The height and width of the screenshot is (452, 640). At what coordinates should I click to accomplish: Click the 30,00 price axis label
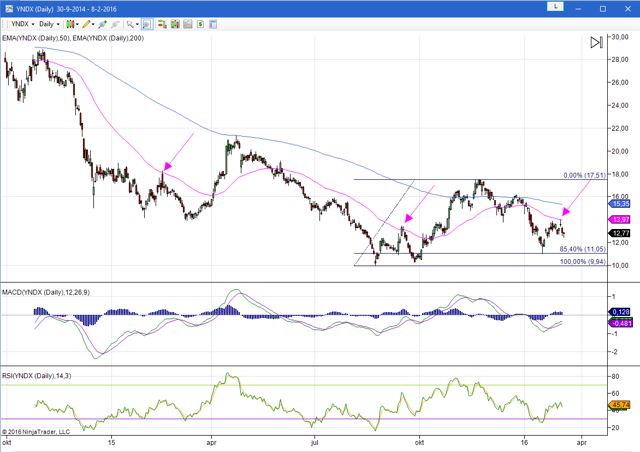click(x=620, y=37)
